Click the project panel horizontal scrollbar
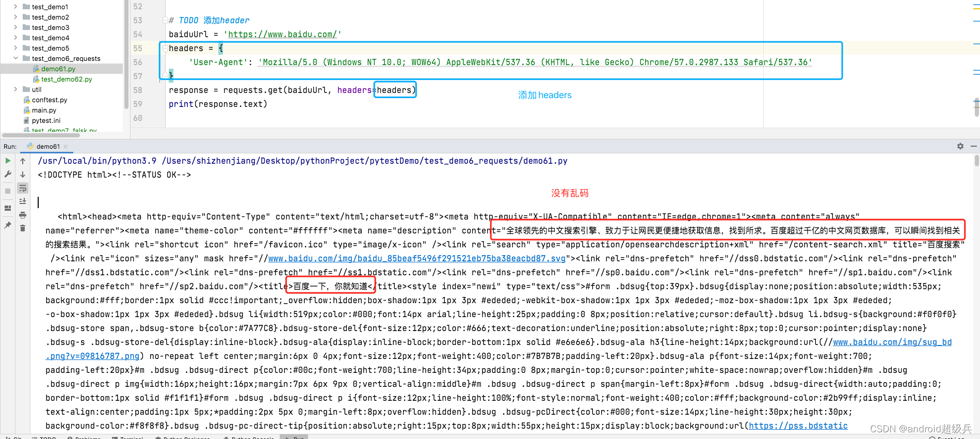This screenshot has height=439, width=980. click(41, 134)
